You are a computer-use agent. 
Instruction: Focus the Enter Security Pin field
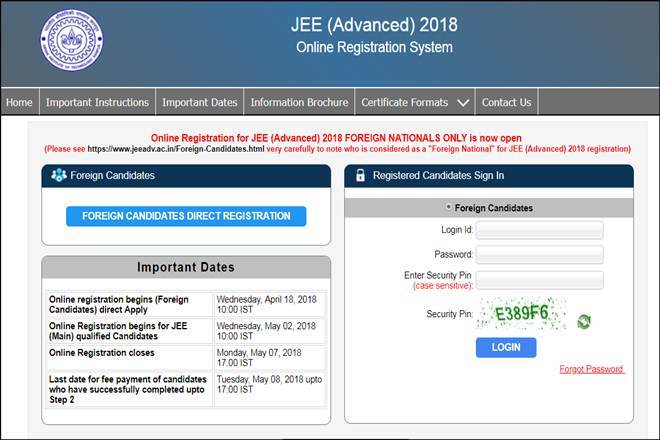click(540, 280)
